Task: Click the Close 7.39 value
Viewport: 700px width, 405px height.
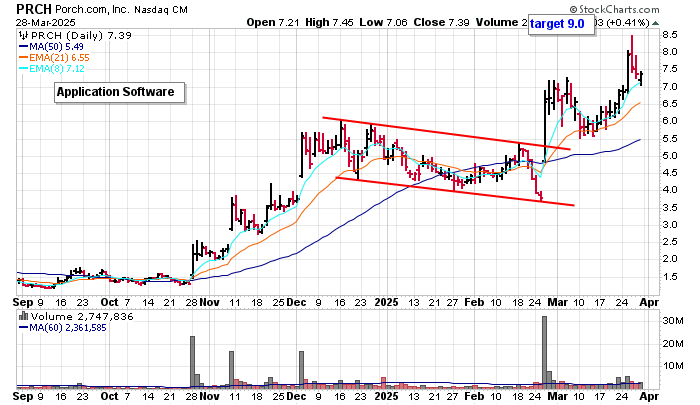Action: [441, 22]
